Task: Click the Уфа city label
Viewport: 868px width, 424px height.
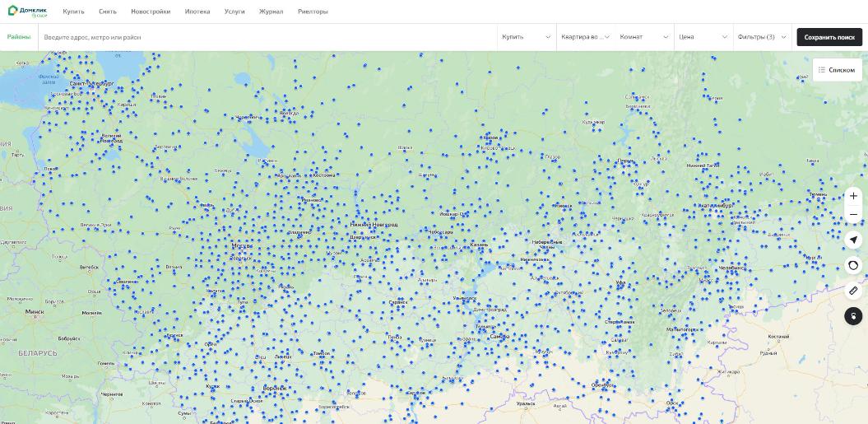Action: (x=620, y=282)
